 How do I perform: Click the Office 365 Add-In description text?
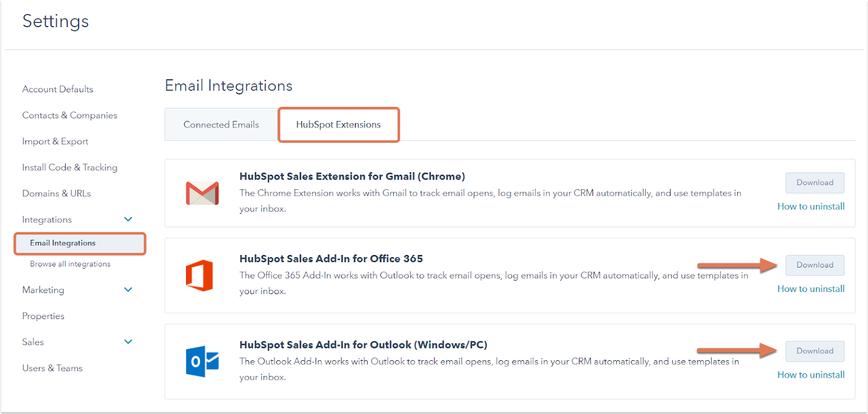pyautogui.click(x=494, y=283)
